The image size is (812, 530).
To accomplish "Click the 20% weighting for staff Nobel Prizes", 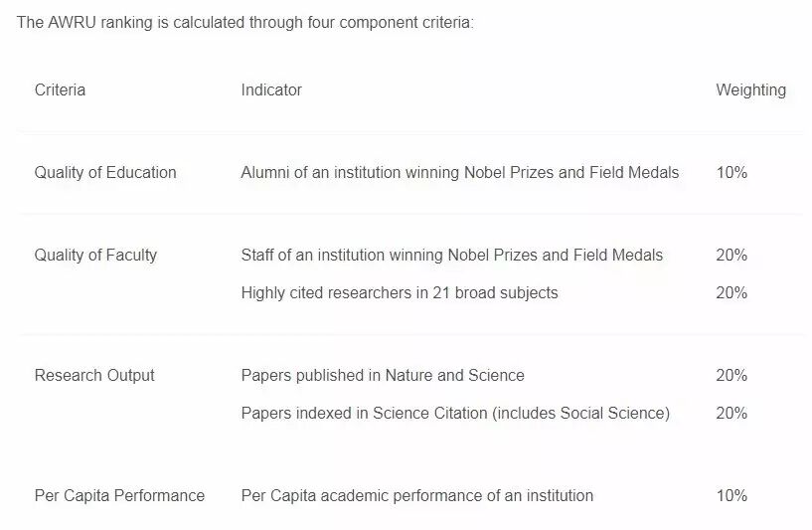I will coord(731,256).
